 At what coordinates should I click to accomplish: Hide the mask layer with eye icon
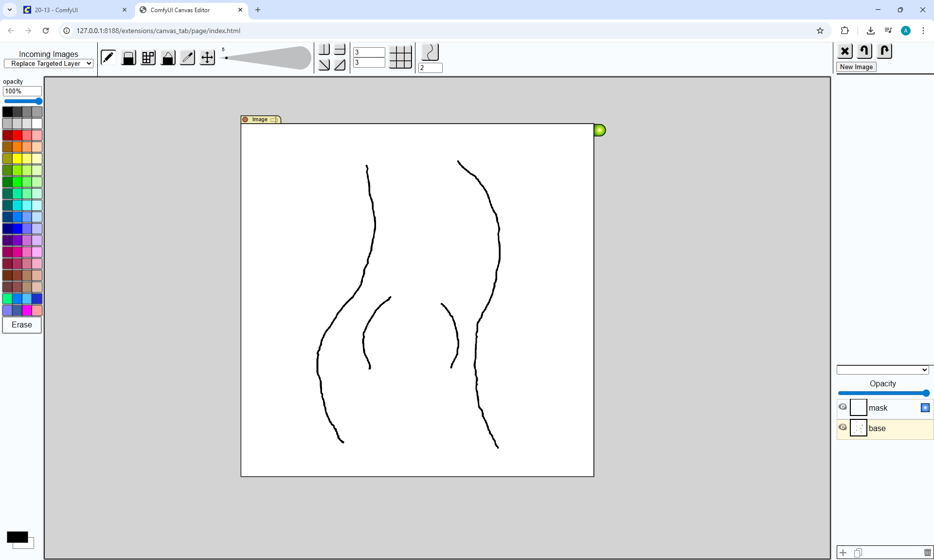click(843, 407)
